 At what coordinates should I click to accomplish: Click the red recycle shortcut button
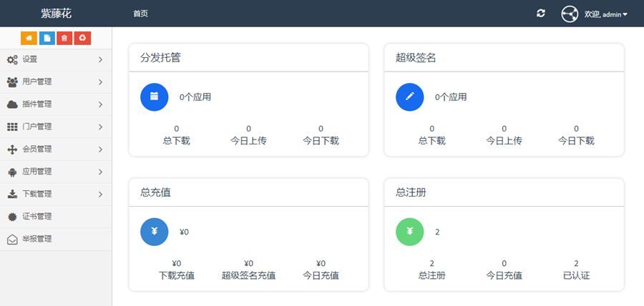click(83, 38)
